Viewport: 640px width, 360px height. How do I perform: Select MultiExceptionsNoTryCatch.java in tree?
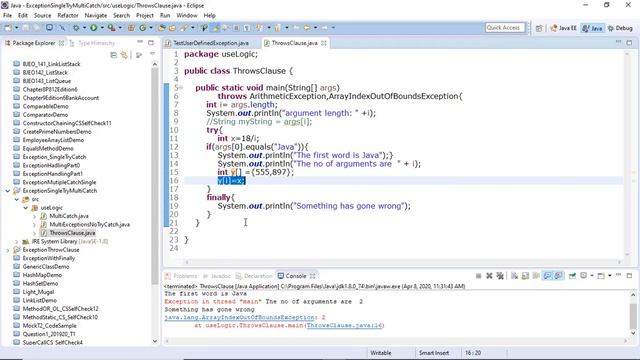[89, 224]
